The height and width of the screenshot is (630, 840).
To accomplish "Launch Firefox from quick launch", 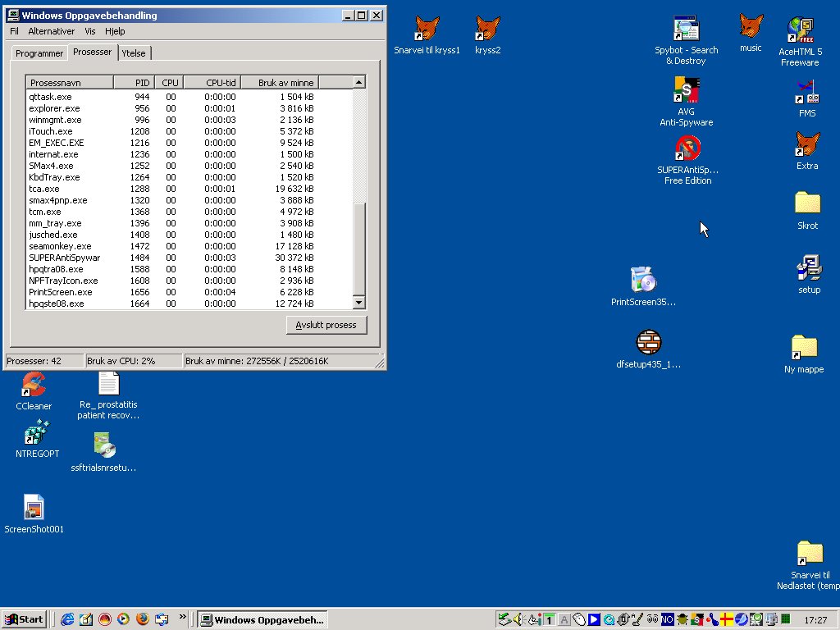I will pos(143,619).
